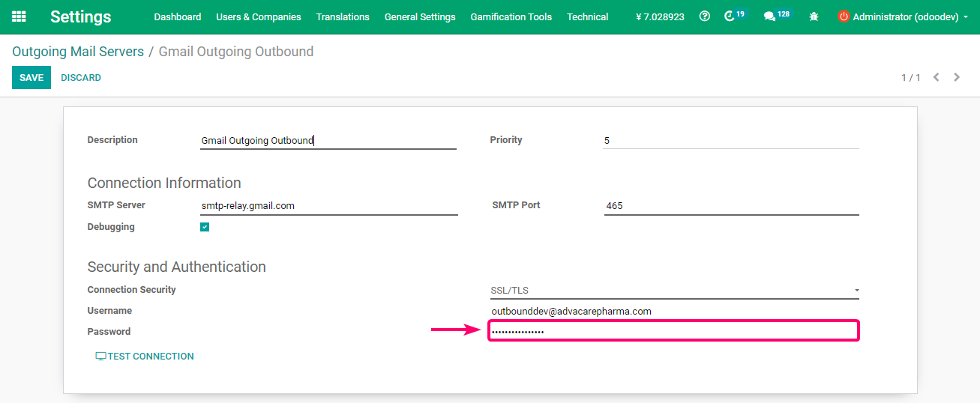This screenshot has width=980, height=403.
Task: Click the debug bug icon
Action: tap(814, 16)
